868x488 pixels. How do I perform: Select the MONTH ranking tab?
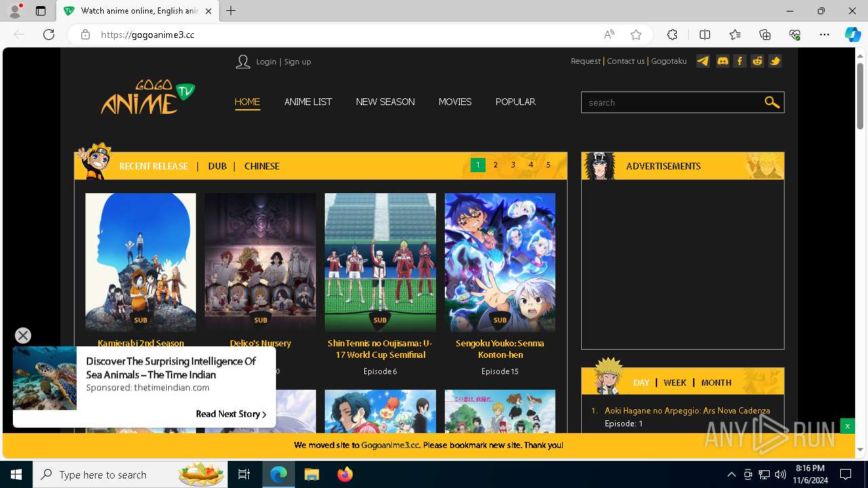[716, 382]
